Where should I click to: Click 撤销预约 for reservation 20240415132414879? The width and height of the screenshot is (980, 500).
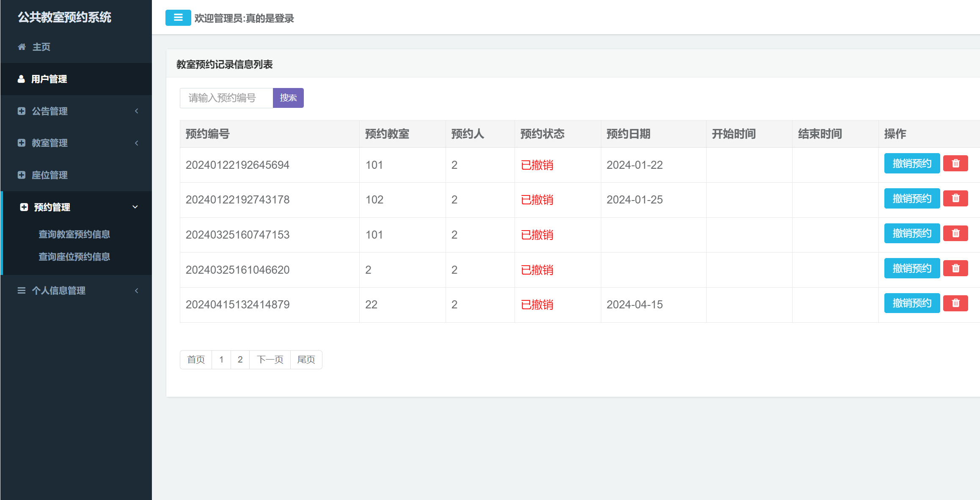[911, 303]
